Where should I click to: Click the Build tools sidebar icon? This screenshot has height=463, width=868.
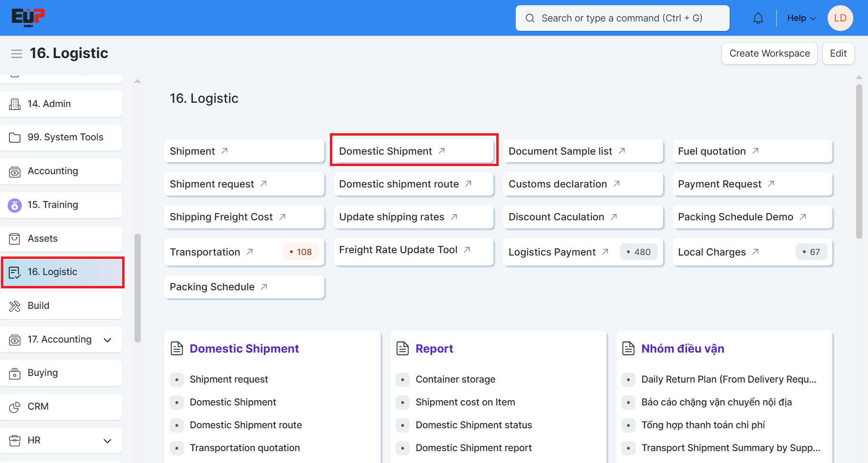[15, 306]
